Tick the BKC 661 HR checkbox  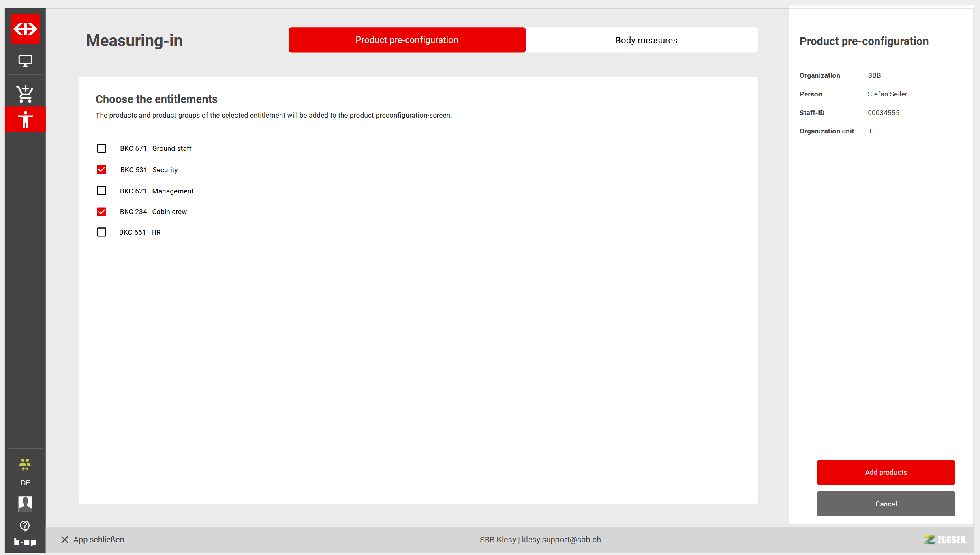102,232
